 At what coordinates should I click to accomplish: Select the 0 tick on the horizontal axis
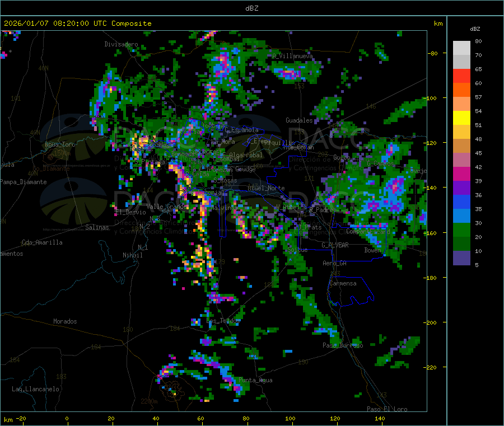click(67, 418)
